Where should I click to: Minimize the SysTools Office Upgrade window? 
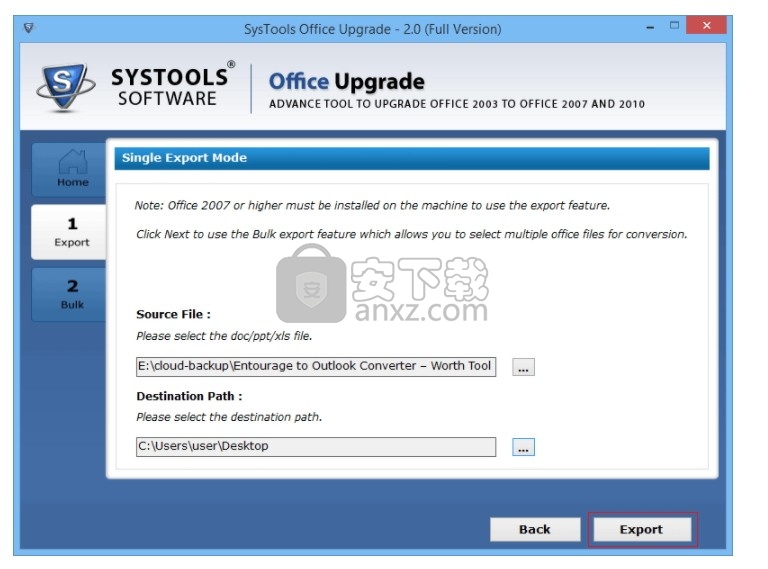pyautogui.click(x=650, y=27)
